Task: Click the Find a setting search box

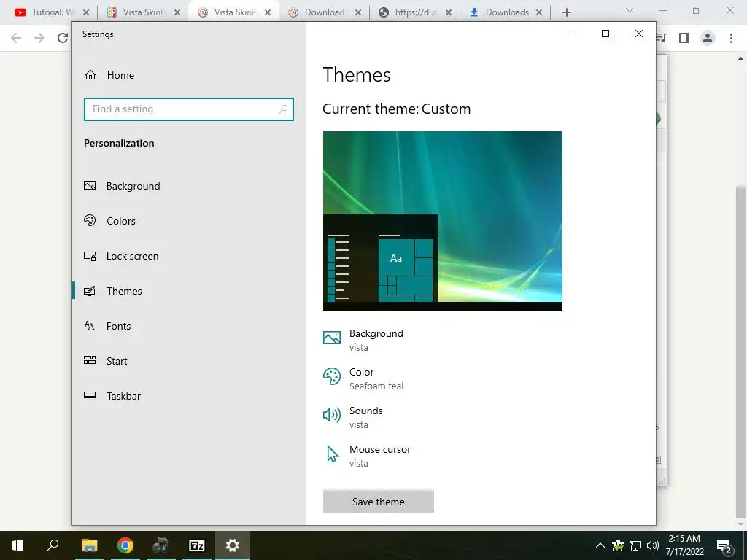Action: click(189, 109)
